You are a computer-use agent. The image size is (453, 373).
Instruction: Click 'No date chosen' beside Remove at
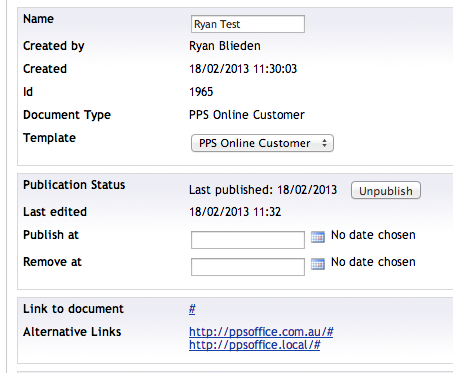click(373, 262)
